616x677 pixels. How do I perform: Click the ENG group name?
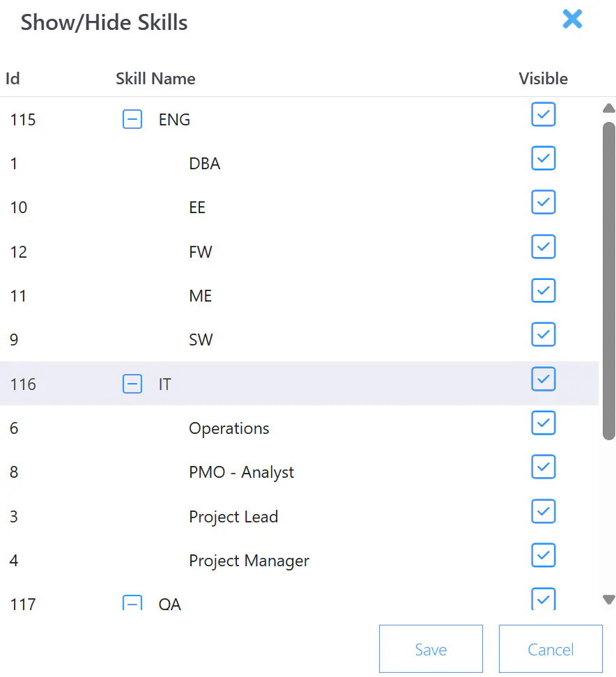pyautogui.click(x=174, y=120)
